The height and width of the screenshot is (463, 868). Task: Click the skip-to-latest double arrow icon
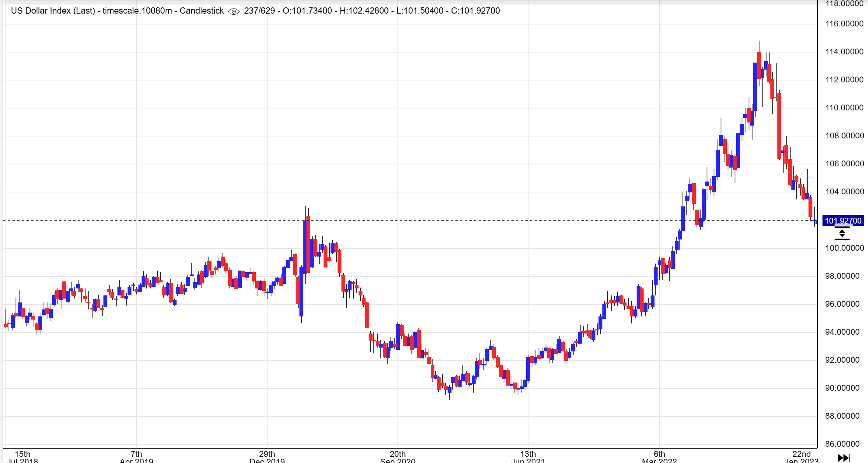coord(843,458)
